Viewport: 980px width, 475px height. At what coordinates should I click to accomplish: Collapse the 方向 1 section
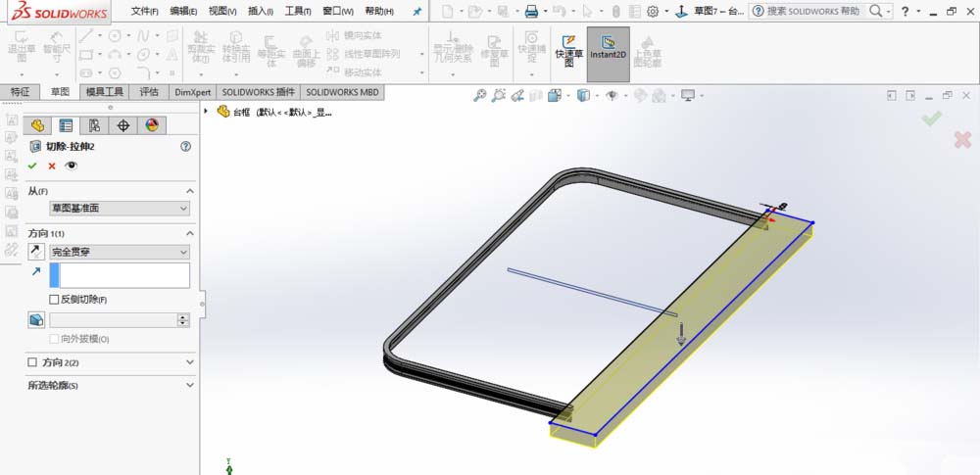click(x=190, y=233)
